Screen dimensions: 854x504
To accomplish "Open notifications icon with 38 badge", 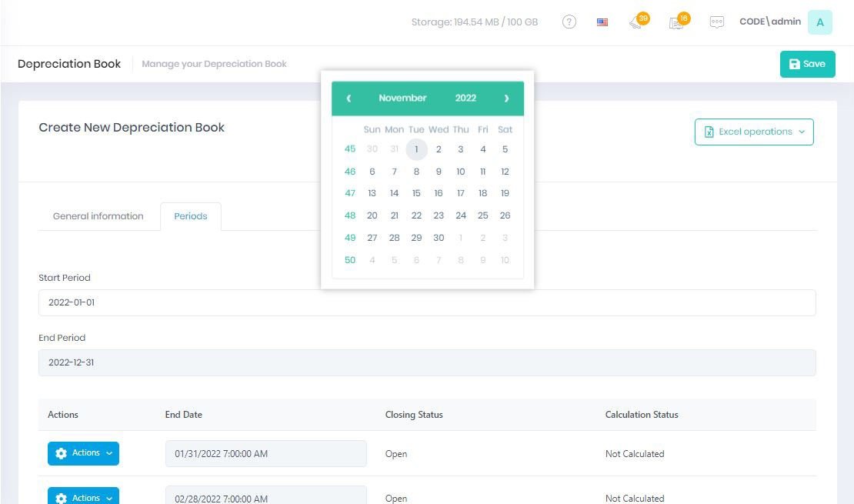I will click(637, 22).
